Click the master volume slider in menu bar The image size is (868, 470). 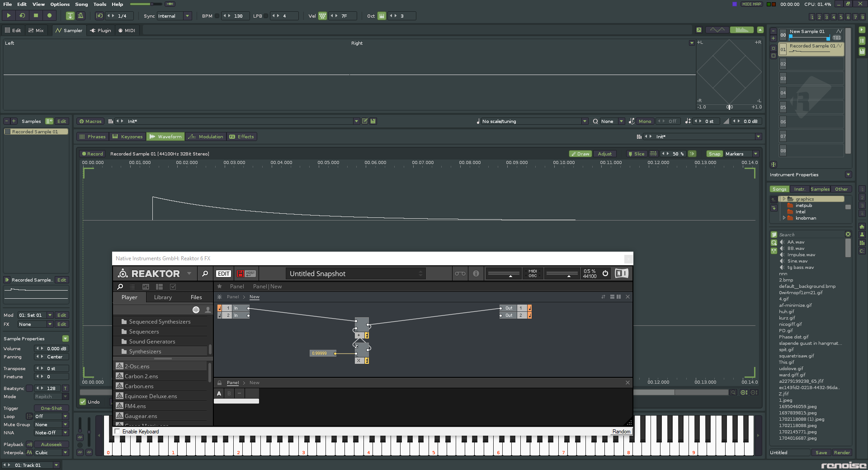pos(146,5)
